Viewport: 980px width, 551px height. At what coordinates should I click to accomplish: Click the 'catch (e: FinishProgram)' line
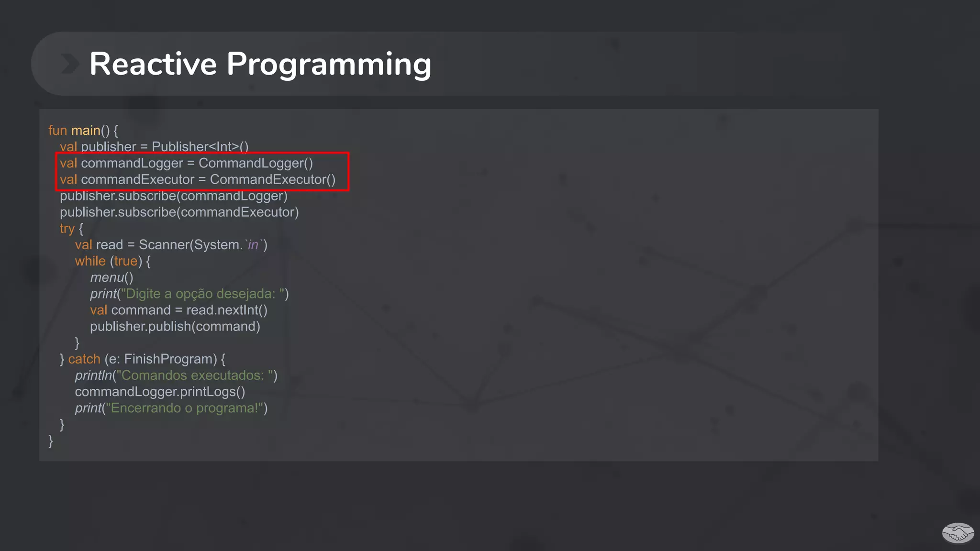[x=143, y=359]
